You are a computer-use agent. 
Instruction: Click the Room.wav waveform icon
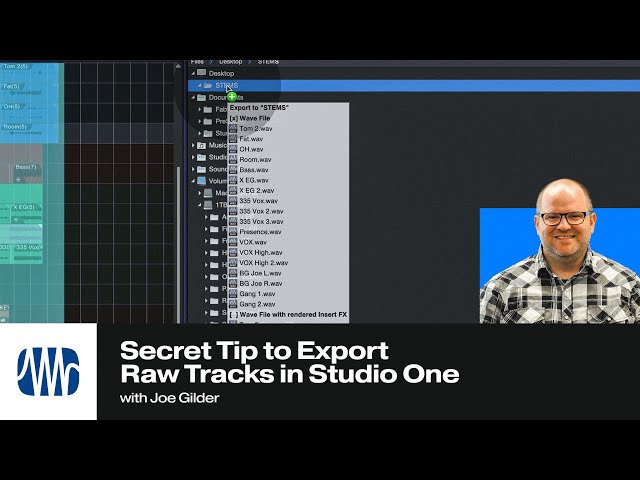tap(233, 160)
